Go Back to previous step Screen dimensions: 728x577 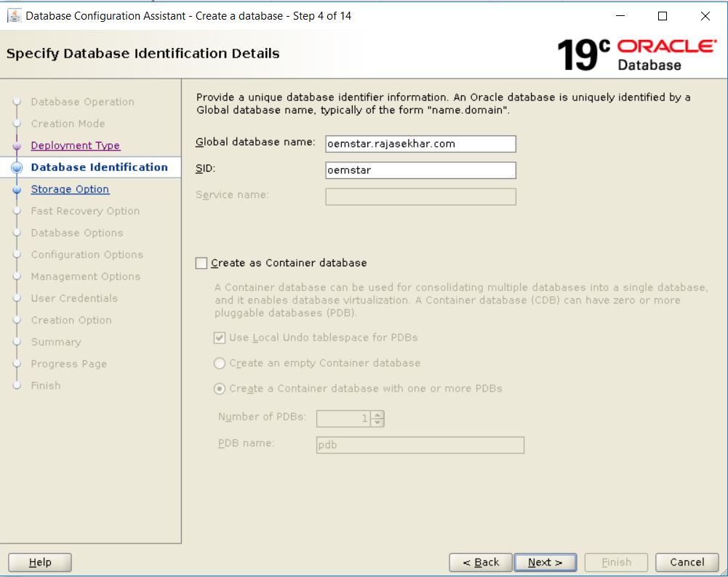click(479, 562)
